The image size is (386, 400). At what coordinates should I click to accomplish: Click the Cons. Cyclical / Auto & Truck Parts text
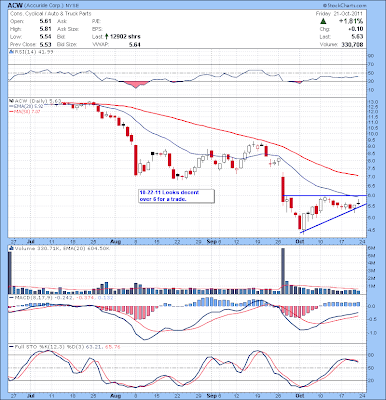50,14
